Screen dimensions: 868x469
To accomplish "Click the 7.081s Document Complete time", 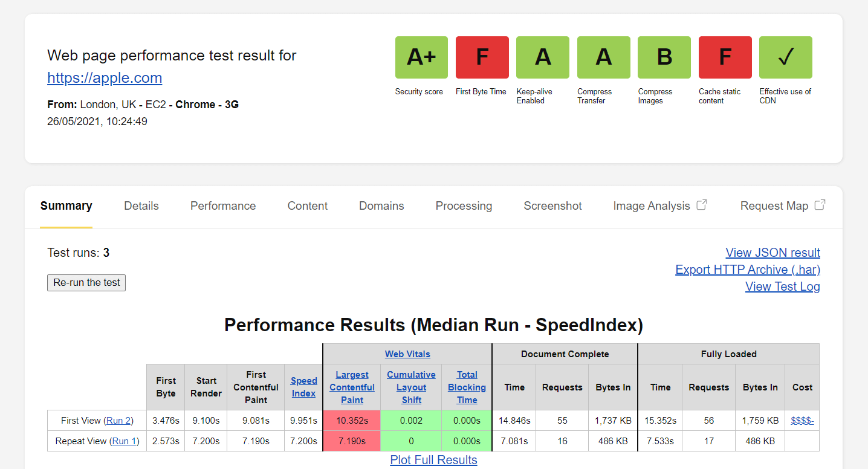I will [514, 441].
